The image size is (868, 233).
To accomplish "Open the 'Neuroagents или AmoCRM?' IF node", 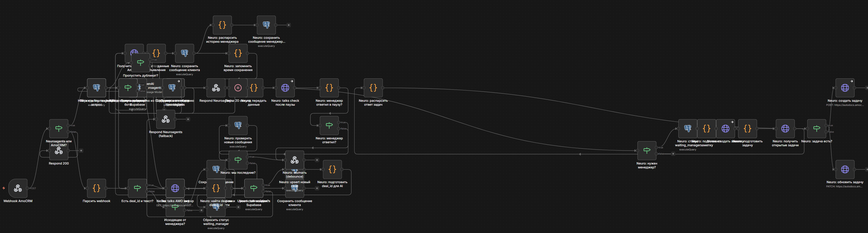I will point(59,128).
